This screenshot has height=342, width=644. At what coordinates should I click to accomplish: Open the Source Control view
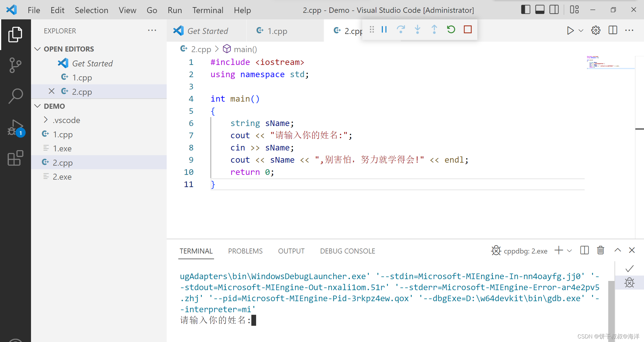15,65
